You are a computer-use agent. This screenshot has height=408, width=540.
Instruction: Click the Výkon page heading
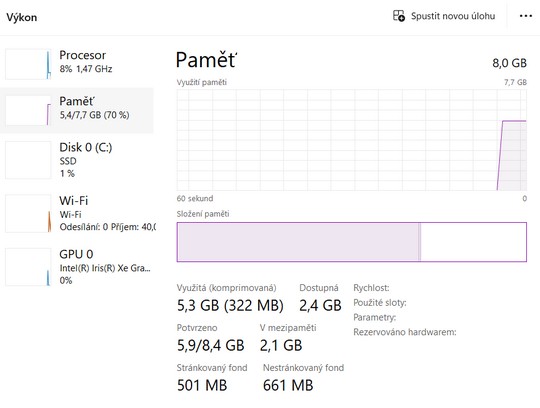22,17
